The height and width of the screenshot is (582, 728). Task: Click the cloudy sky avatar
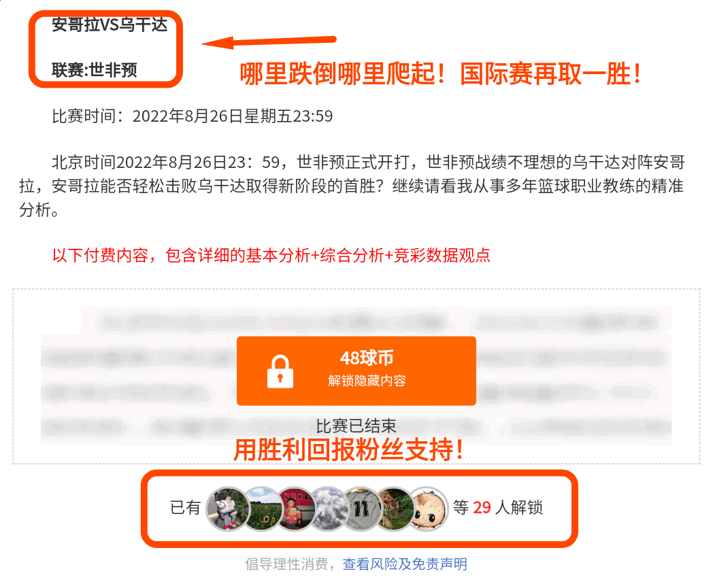point(329,509)
